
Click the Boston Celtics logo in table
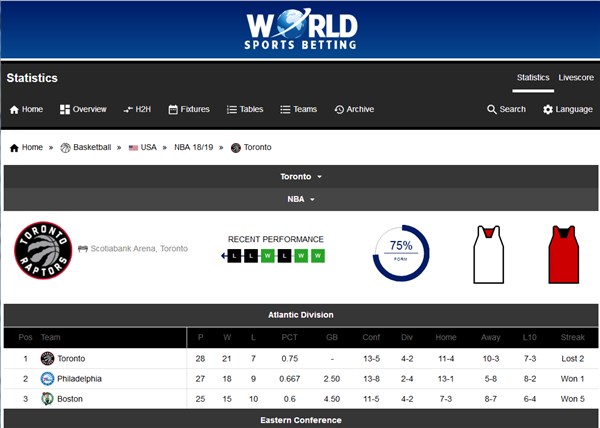pyautogui.click(x=47, y=399)
